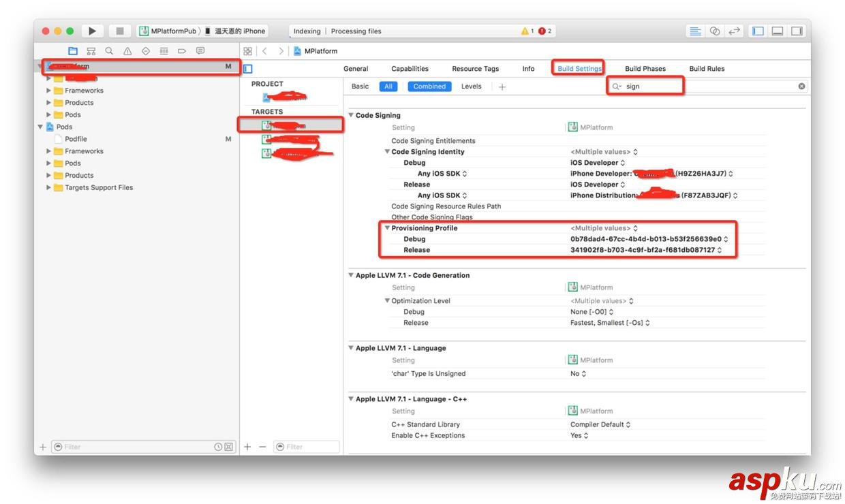The height and width of the screenshot is (504, 845).
Task: Collapse the Code Signing section
Action: click(351, 115)
